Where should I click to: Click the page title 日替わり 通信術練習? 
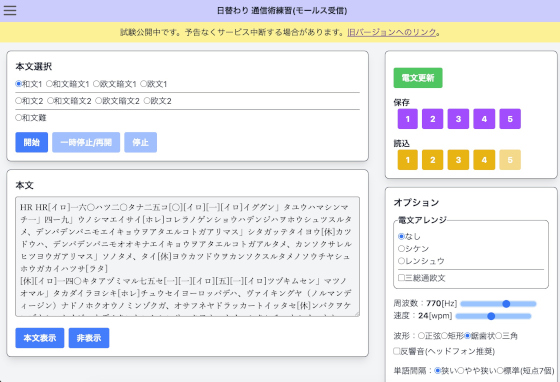(x=282, y=11)
